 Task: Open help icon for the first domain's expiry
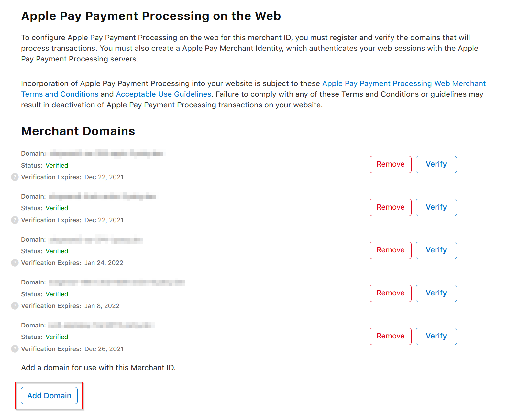pyautogui.click(x=15, y=177)
